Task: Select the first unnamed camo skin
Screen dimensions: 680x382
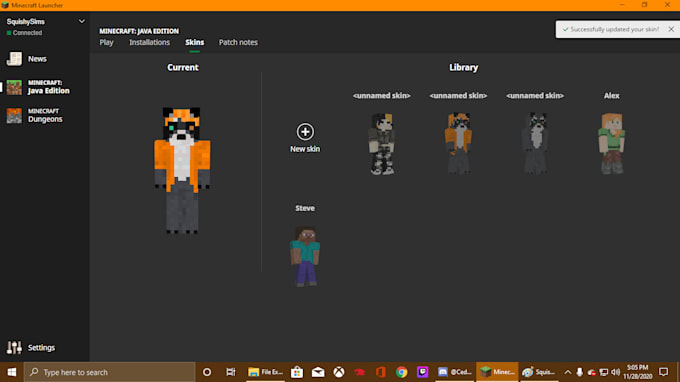Action: [382, 144]
